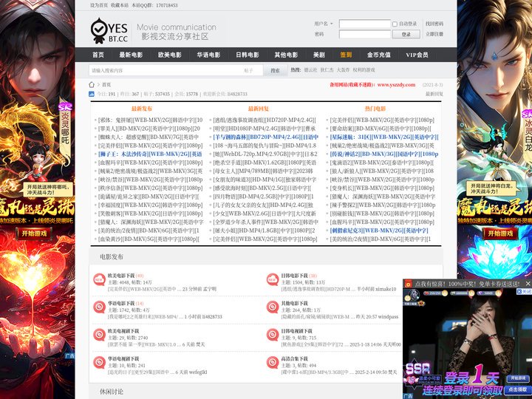
Task: Open post 羊与钢的森林 BD720P-MP4
Action: click(266, 137)
